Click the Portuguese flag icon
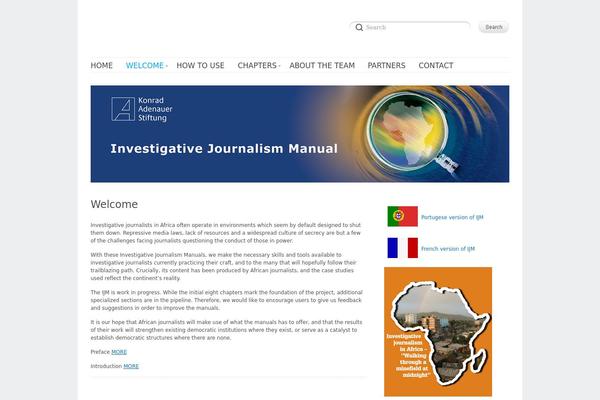The width and height of the screenshot is (600, 400). (403, 216)
